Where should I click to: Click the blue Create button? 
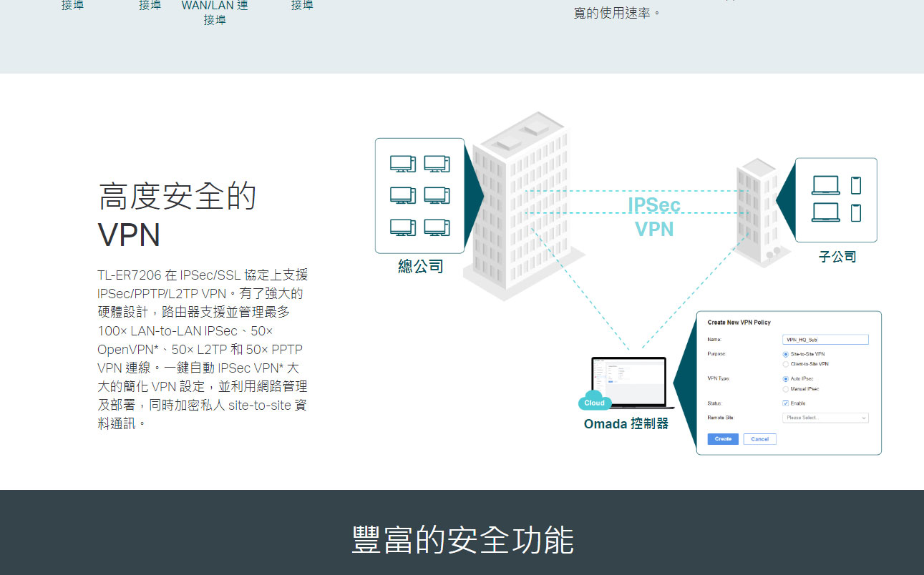pos(723,439)
